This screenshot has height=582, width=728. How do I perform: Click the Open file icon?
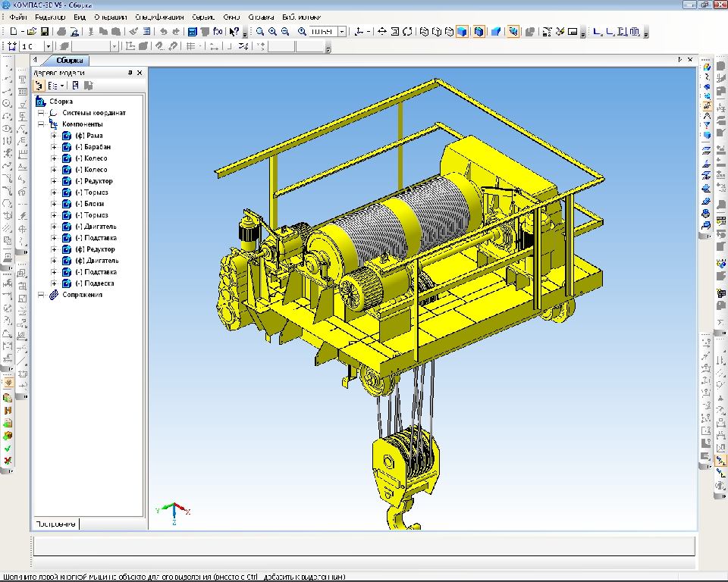32,32
